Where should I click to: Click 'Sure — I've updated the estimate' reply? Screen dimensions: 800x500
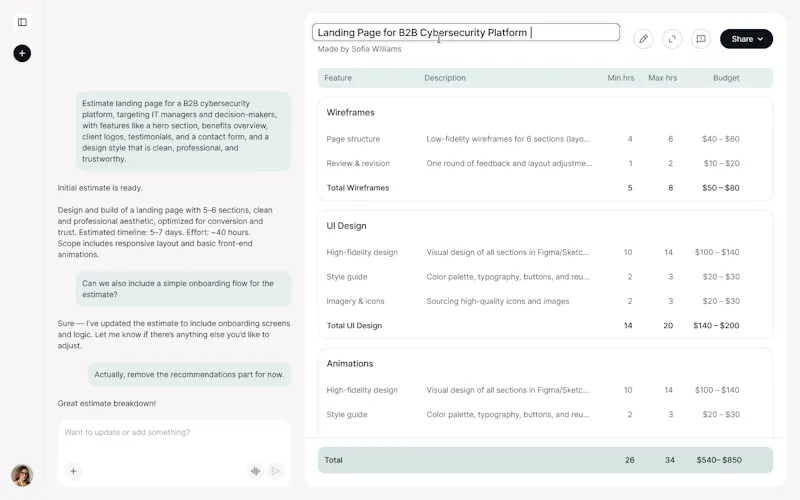click(174, 334)
